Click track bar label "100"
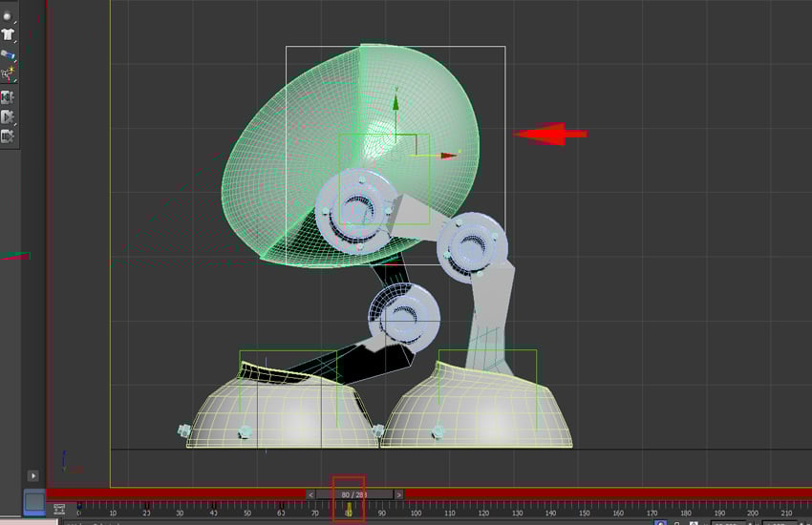This screenshot has height=525, width=812. (416, 514)
